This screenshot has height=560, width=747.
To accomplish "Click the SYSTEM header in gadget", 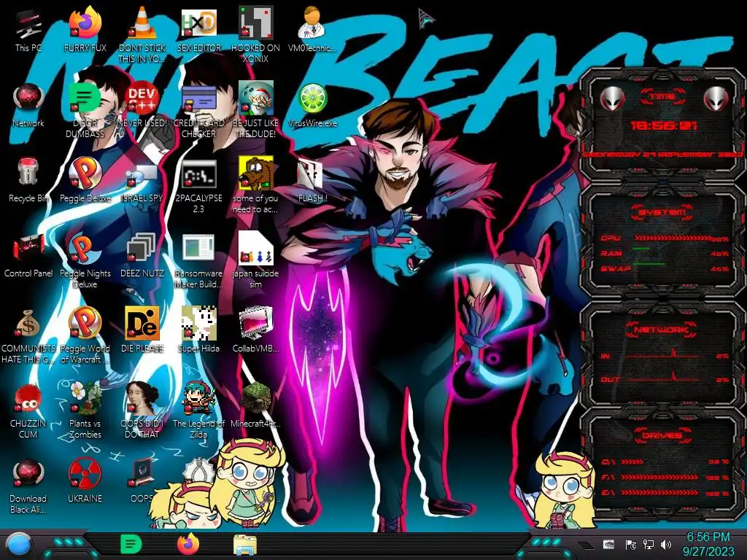I will 662,212.
